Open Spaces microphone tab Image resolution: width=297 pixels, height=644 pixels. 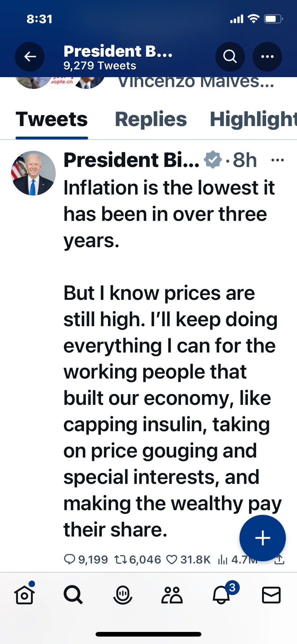(123, 595)
